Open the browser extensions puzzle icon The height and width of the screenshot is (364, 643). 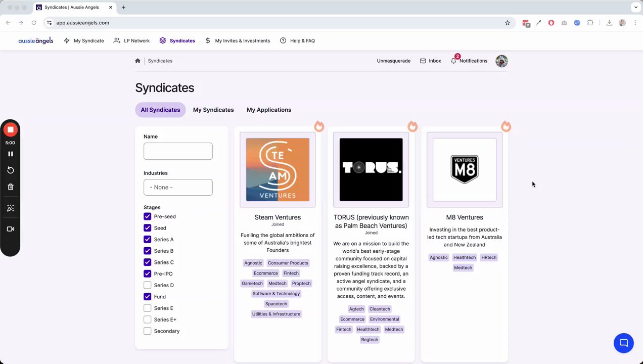coord(590,23)
